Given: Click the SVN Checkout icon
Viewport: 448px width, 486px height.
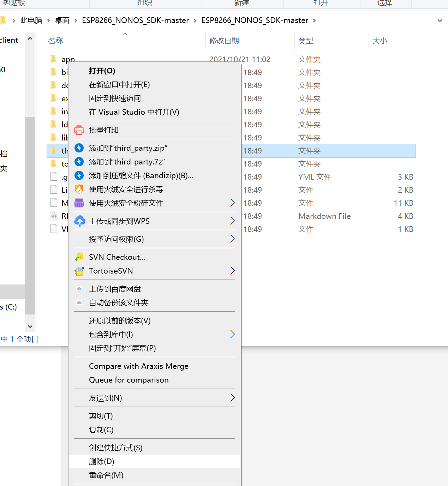Looking at the screenshot, I should point(79,257).
